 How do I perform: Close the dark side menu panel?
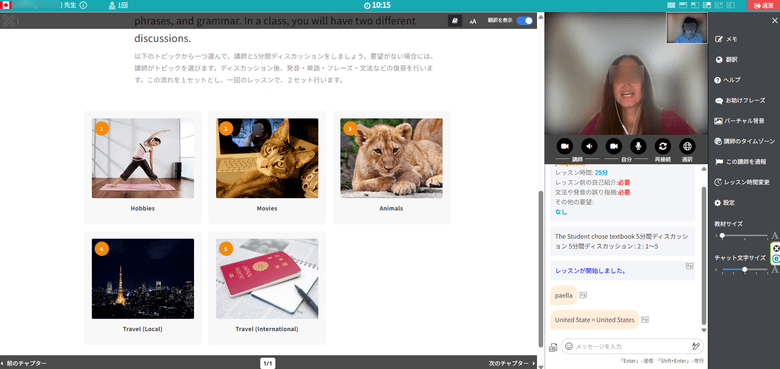click(x=774, y=21)
